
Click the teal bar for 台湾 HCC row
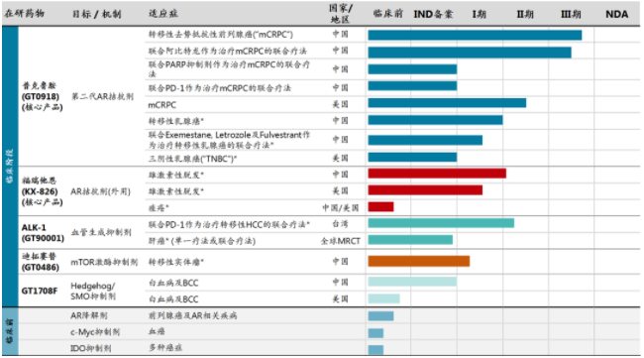[441, 223]
